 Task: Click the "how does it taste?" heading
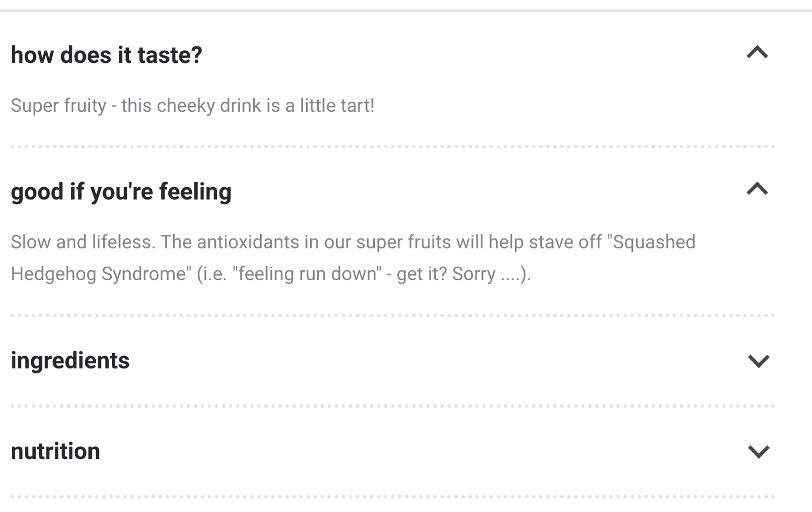(107, 55)
